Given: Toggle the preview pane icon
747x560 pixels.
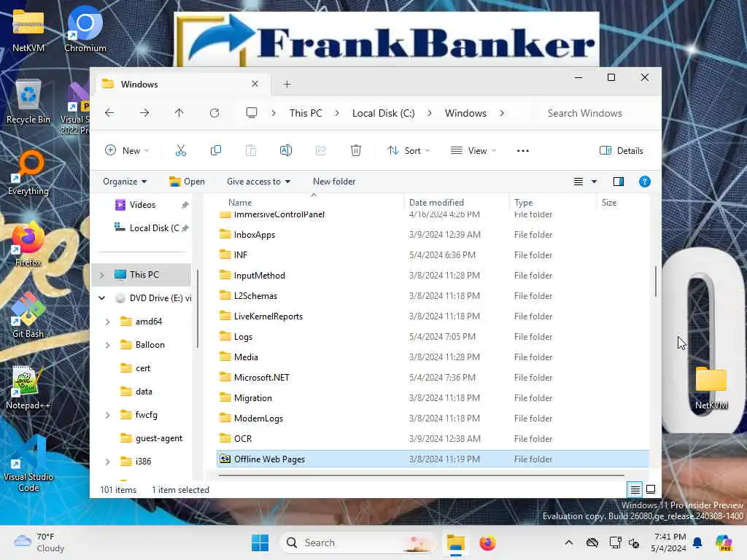Looking at the screenshot, I should pyautogui.click(x=619, y=182).
